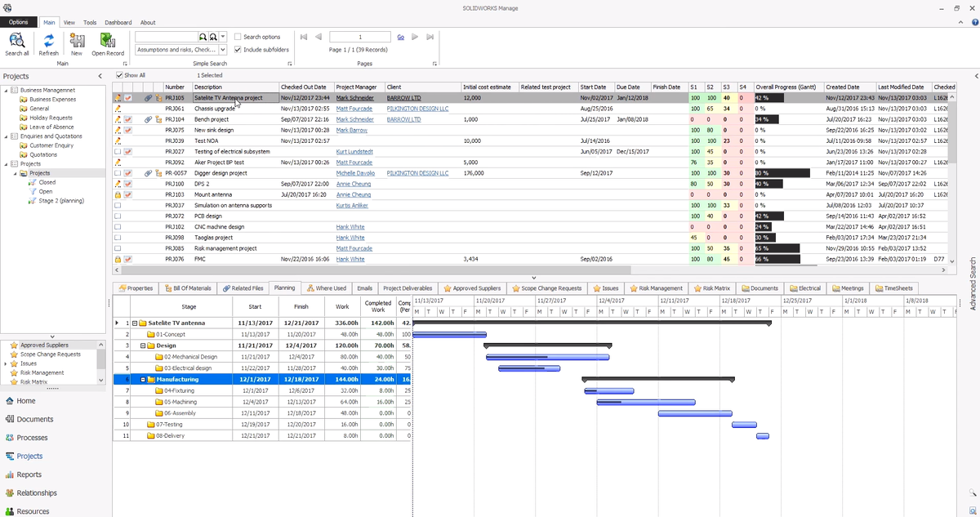Viewport: 980px width, 517px height.
Task: Click the paperclip icon on PRJ105 row
Action: (x=148, y=98)
